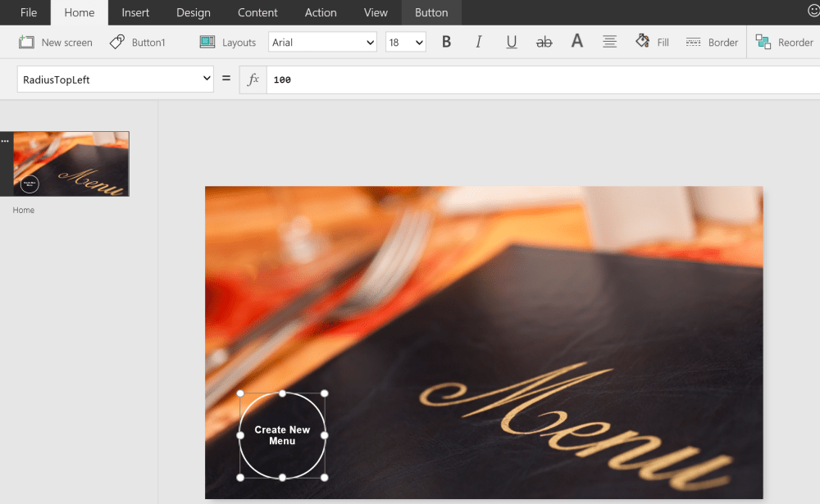Click the New screen icon

(x=27, y=43)
